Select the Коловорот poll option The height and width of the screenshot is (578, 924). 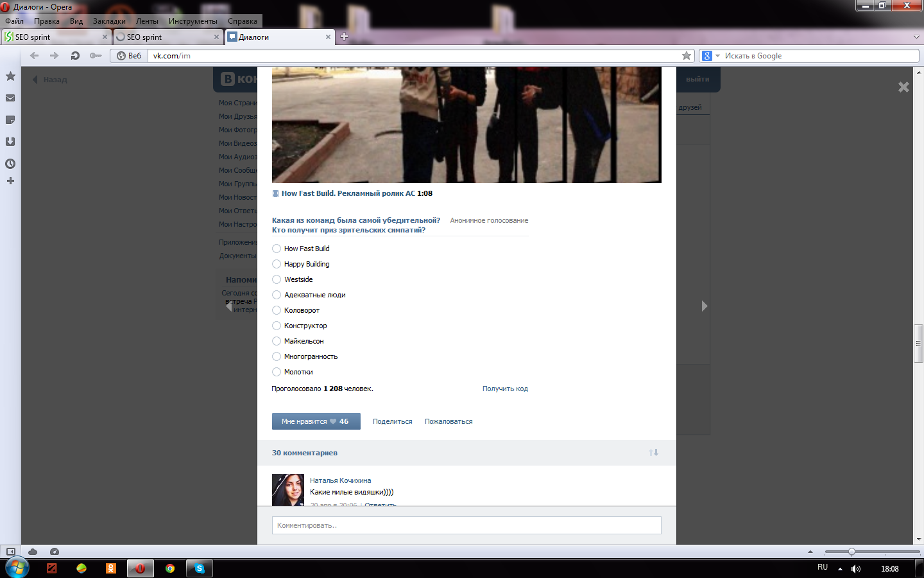tap(277, 310)
